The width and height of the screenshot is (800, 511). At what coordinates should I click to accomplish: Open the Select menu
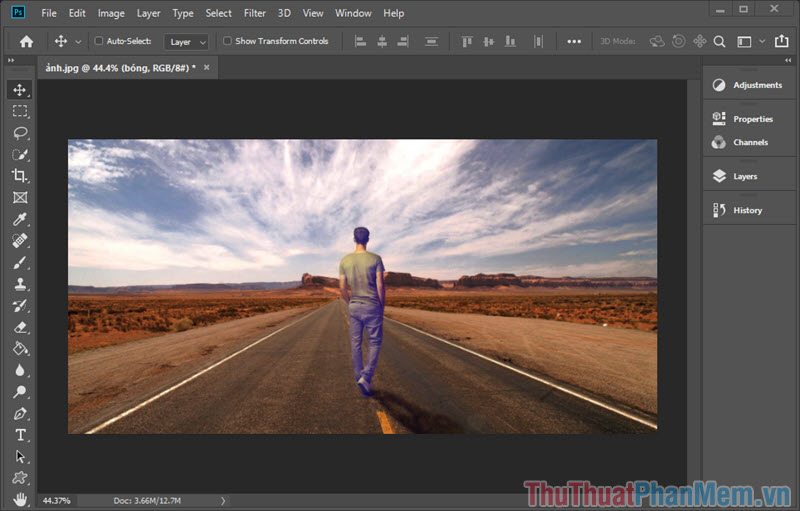[218, 13]
